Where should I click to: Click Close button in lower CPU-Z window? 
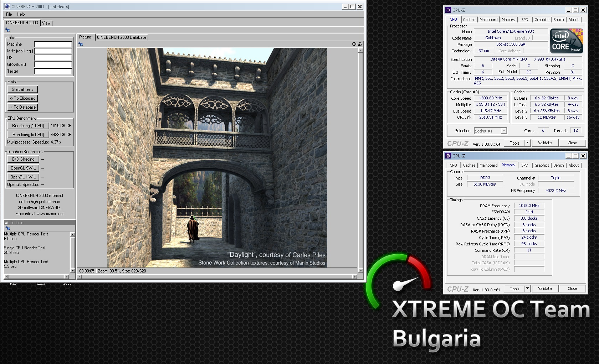[x=572, y=288]
